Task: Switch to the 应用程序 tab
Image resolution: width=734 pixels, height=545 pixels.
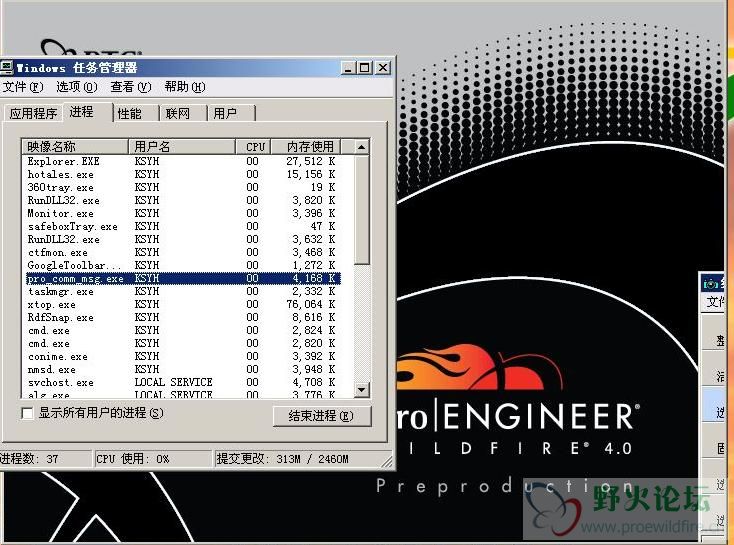Action: [x=33, y=113]
